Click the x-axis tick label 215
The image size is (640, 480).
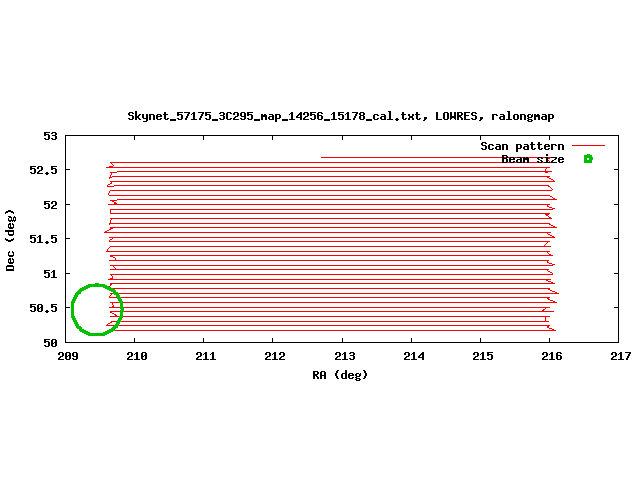click(482, 356)
